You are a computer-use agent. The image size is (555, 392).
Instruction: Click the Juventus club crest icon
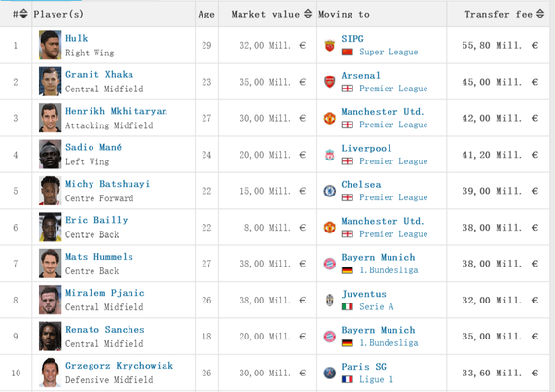(x=329, y=301)
